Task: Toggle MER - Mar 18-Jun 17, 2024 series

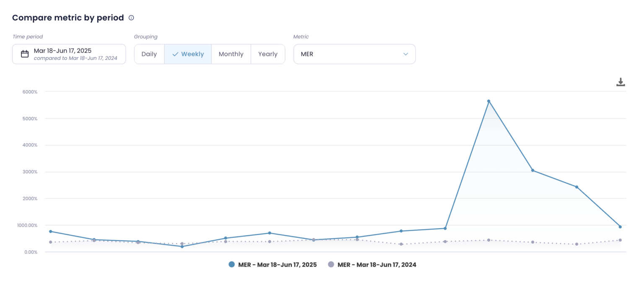Action: (377, 265)
